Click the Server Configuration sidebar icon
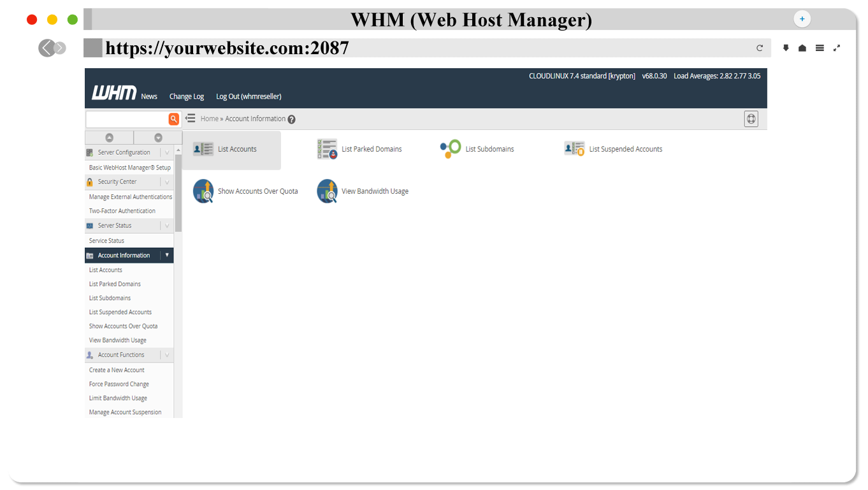Image resolution: width=868 pixels, height=490 pixels. tap(90, 153)
